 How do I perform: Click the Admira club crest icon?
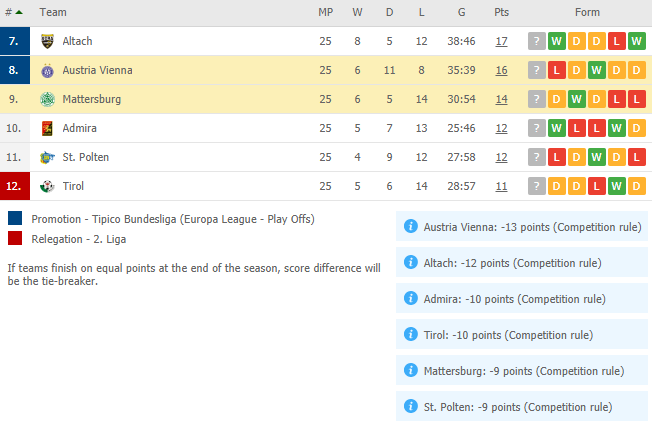[x=47, y=128]
